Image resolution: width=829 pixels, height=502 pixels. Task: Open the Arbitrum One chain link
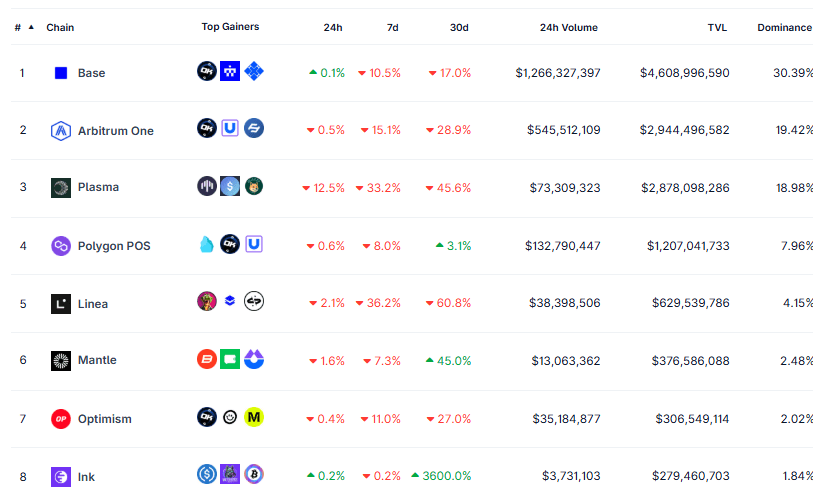click(116, 131)
